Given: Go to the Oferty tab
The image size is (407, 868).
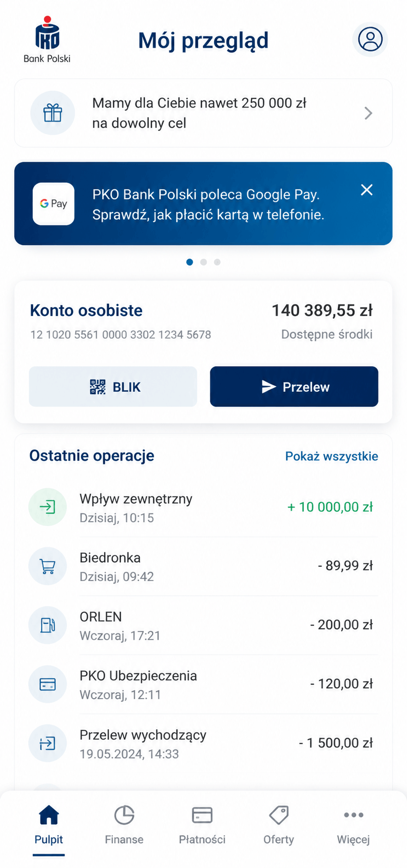Looking at the screenshot, I should [279, 825].
